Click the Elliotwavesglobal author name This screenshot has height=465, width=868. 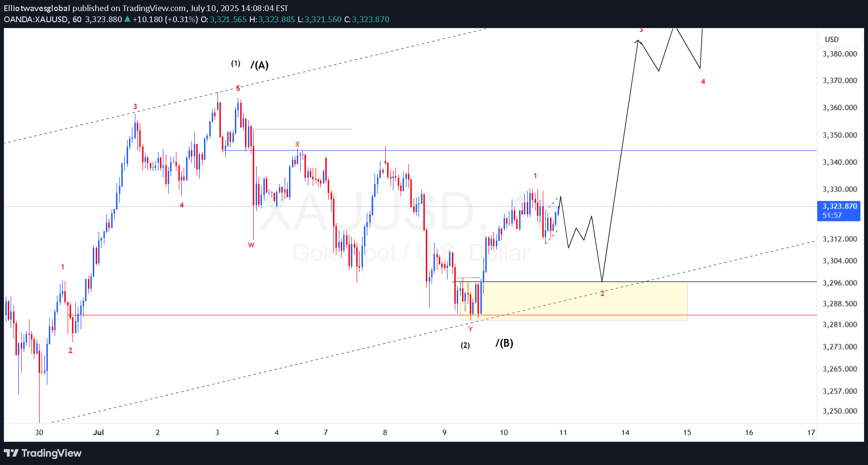[37, 8]
